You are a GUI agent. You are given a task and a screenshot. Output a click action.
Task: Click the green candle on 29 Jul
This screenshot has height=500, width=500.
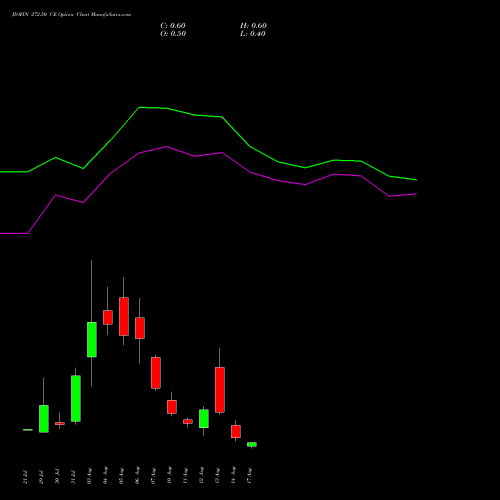click(44, 419)
